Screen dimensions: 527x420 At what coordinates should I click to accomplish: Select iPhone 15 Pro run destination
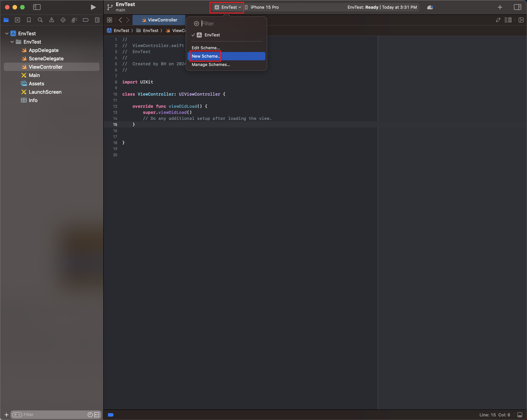[x=264, y=7]
